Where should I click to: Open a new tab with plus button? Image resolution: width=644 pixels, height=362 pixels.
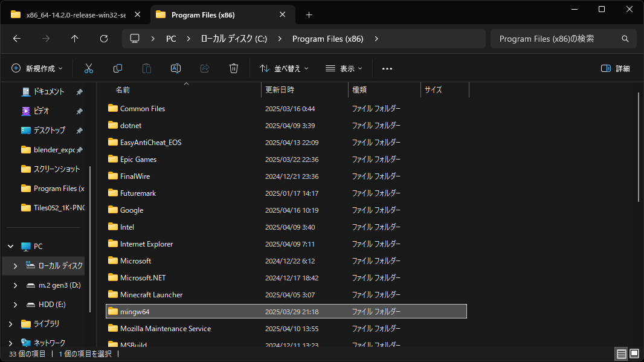[x=309, y=15]
